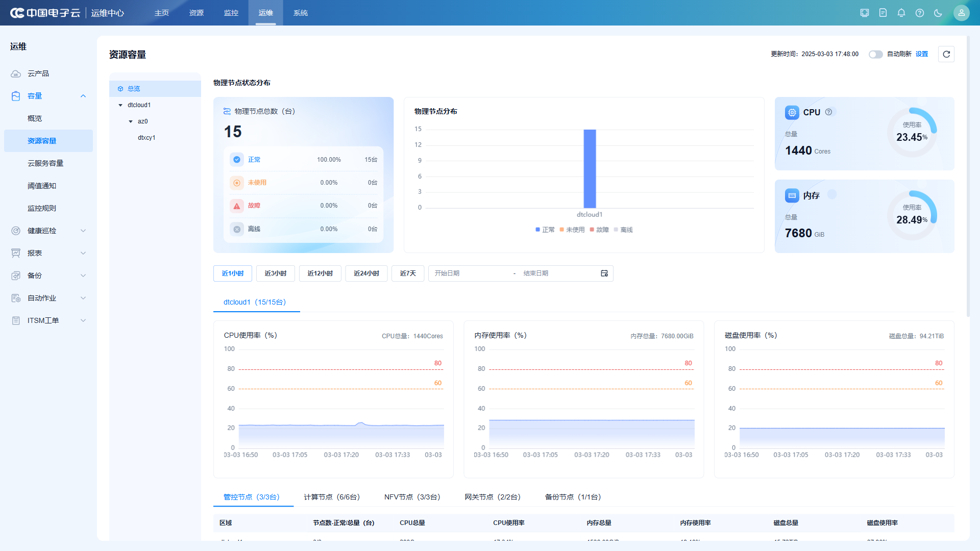Open the 监控 top menu

(x=231, y=13)
